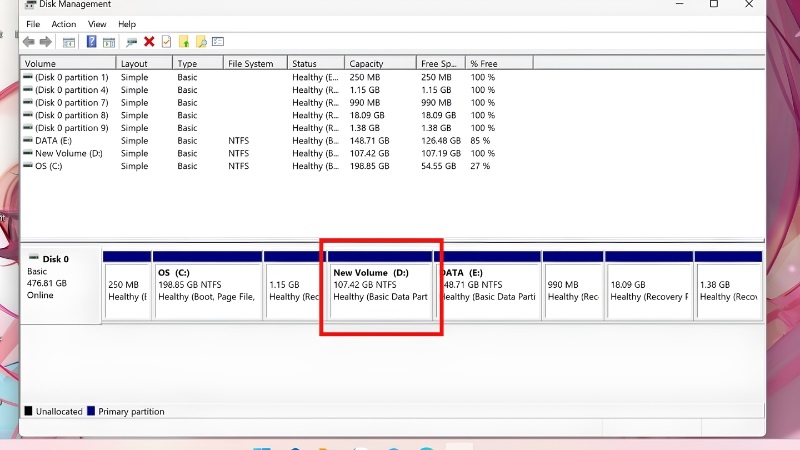Select OS (C:) in the volume list

[48, 166]
